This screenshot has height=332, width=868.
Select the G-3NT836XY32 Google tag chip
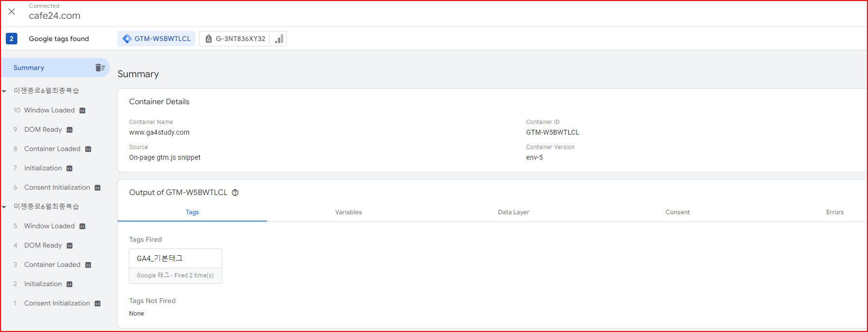click(235, 39)
